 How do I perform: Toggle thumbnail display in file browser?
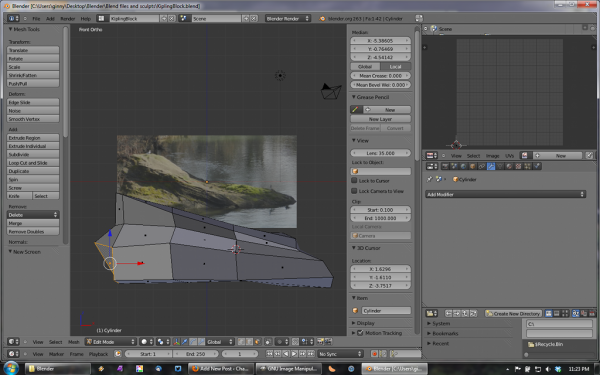click(x=565, y=313)
